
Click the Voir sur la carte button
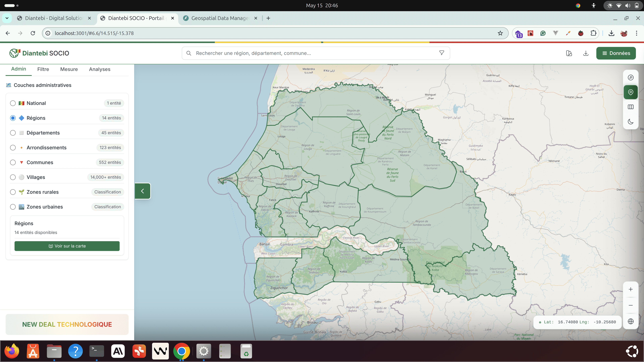[x=67, y=246]
